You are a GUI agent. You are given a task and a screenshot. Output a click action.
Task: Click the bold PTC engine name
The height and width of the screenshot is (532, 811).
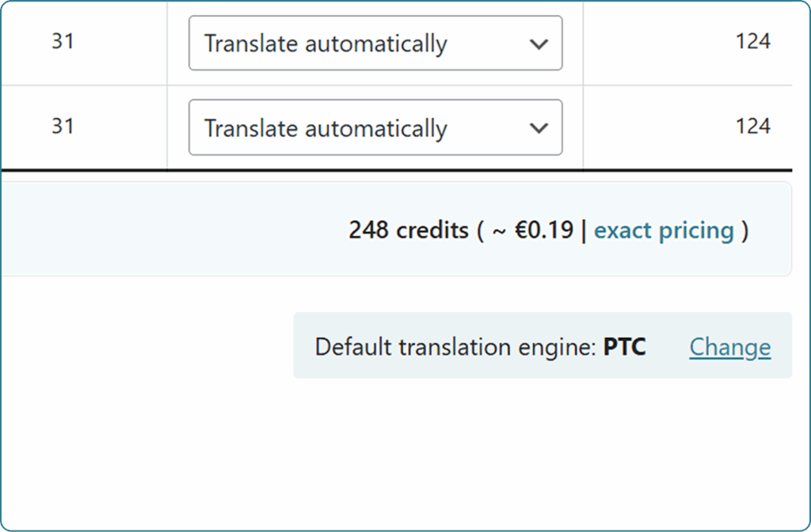(624, 347)
